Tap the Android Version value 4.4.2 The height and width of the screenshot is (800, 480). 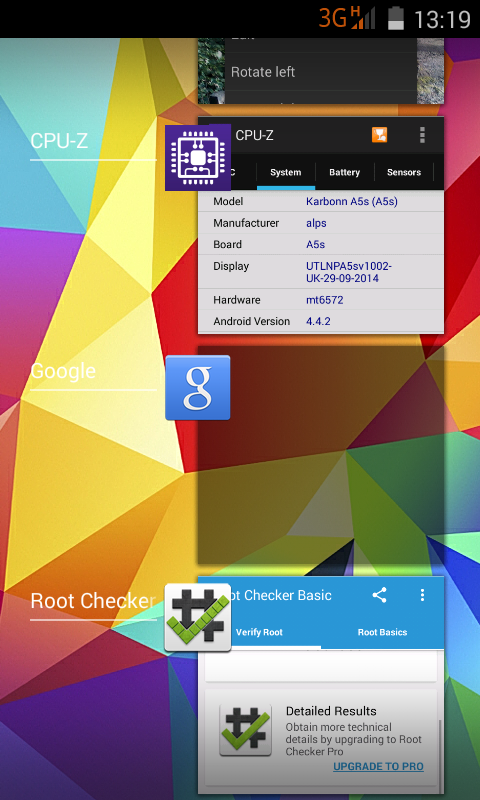pos(318,321)
